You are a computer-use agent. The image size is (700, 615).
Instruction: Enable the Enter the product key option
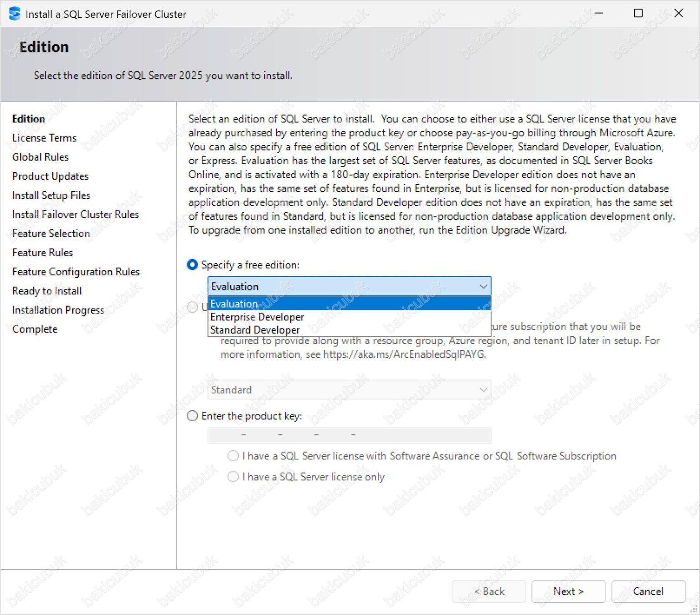point(192,416)
